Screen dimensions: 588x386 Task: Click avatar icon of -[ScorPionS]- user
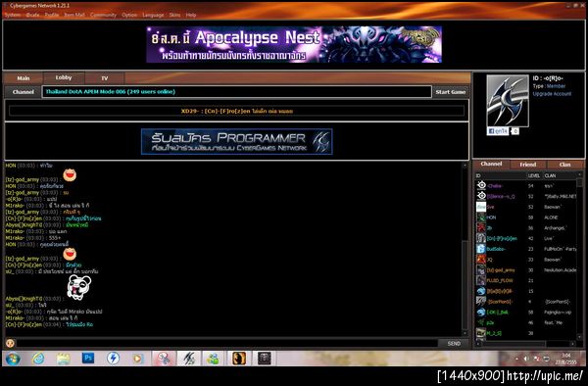point(481,301)
